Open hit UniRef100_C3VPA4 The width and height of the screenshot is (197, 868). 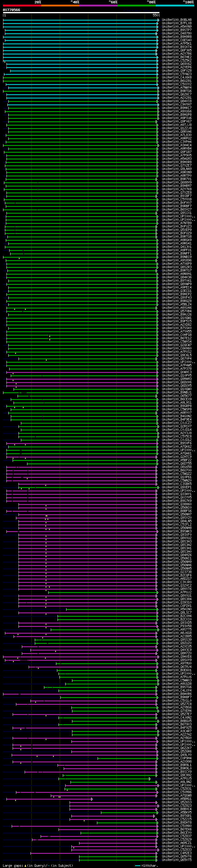click(176, 142)
